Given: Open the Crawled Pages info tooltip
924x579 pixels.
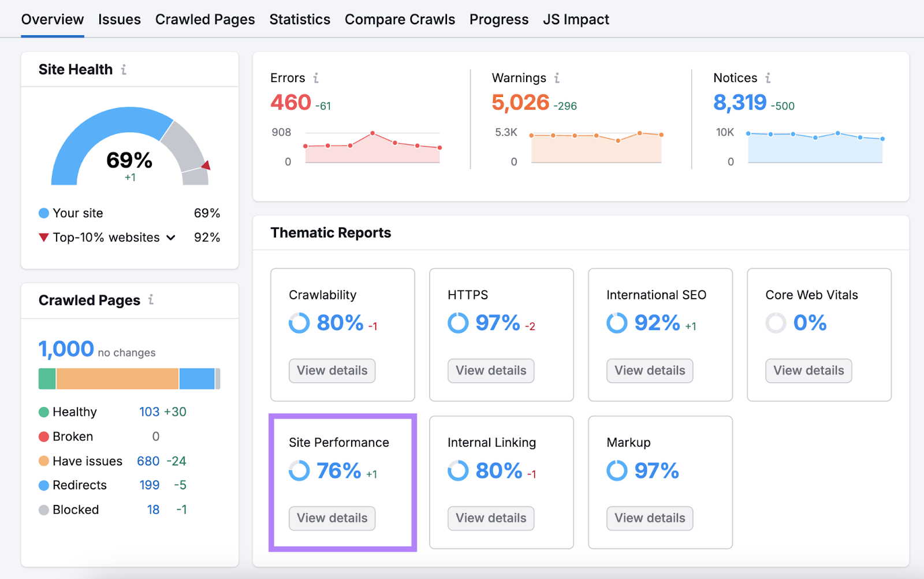Looking at the screenshot, I should pyautogui.click(x=150, y=300).
